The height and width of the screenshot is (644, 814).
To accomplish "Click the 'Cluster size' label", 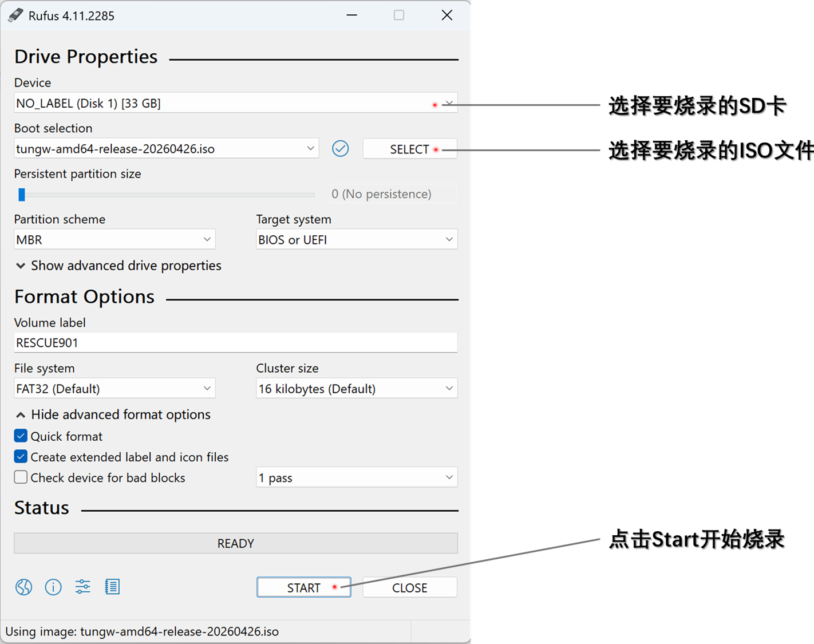I will 287,368.
